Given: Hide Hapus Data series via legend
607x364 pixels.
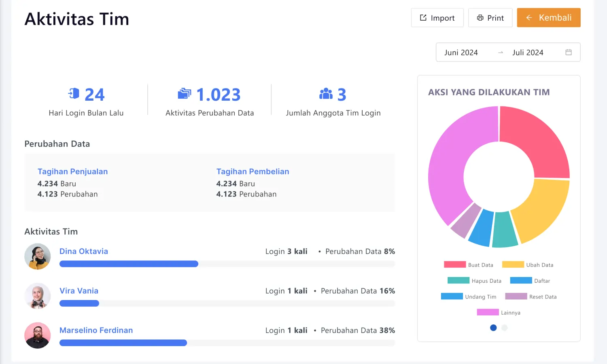Looking at the screenshot, I should (474, 281).
